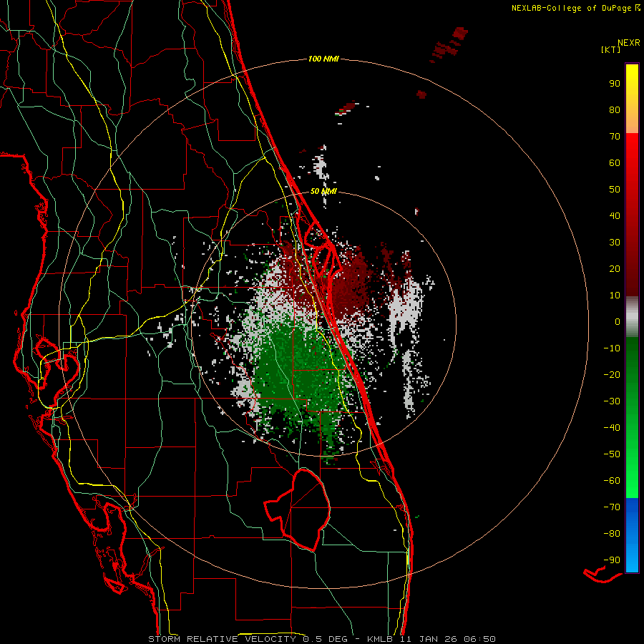Click the 70 value on velocity scale
The height and width of the screenshot is (644, 644).
pyautogui.click(x=615, y=137)
